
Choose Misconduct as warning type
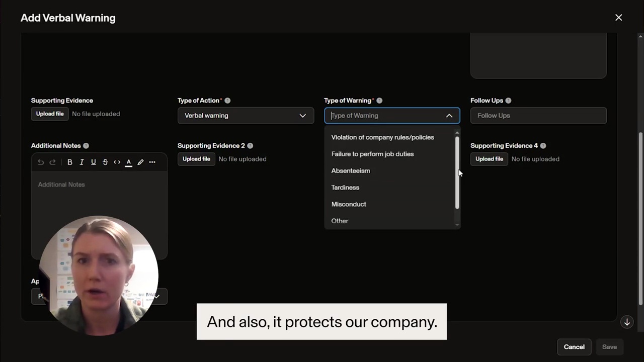[x=349, y=204]
